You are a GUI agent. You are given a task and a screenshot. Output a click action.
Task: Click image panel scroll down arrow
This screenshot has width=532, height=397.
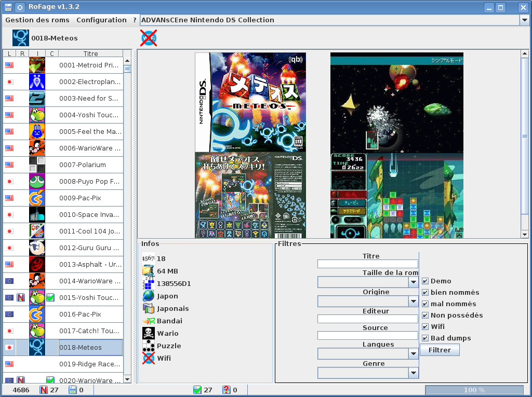point(525,234)
